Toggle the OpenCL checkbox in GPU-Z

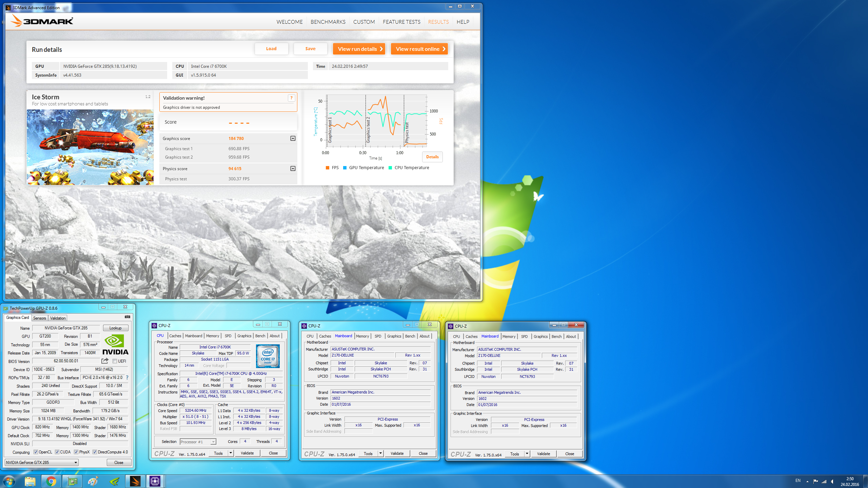[x=36, y=452]
